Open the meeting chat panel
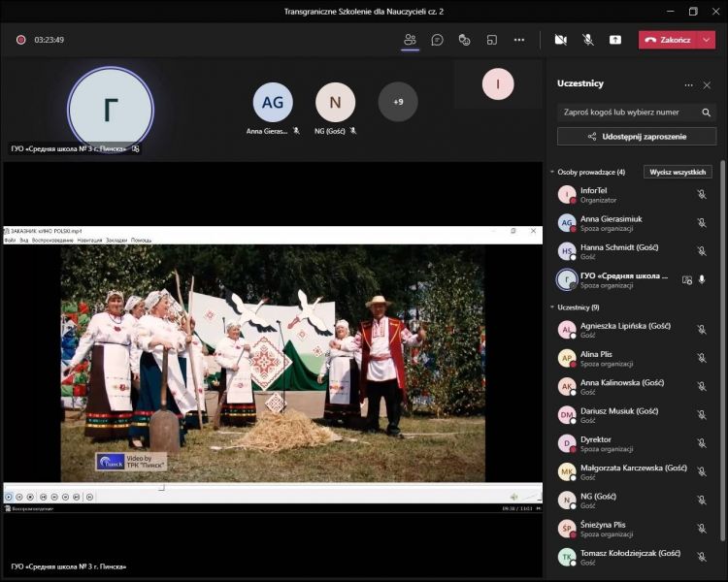 coord(438,40)
